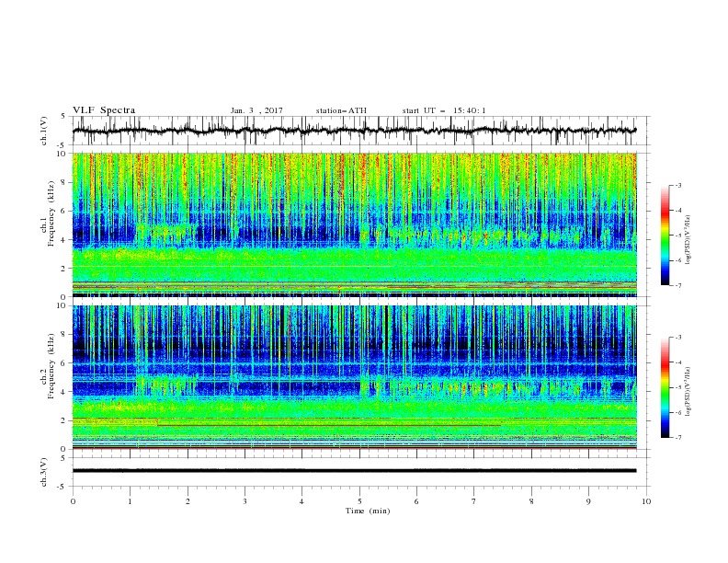The image size is (728, 563).
Task: Click time axis tick label '0'
Action: click(73, 501)
